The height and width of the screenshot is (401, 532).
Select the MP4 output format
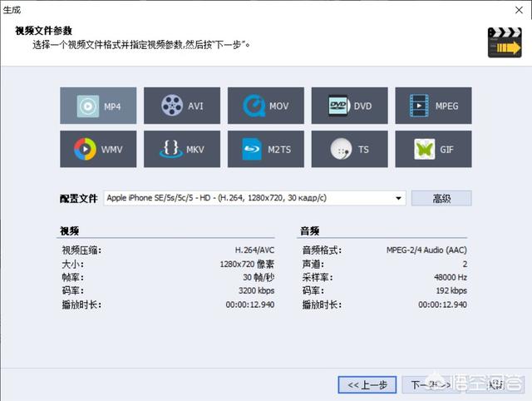98,106
